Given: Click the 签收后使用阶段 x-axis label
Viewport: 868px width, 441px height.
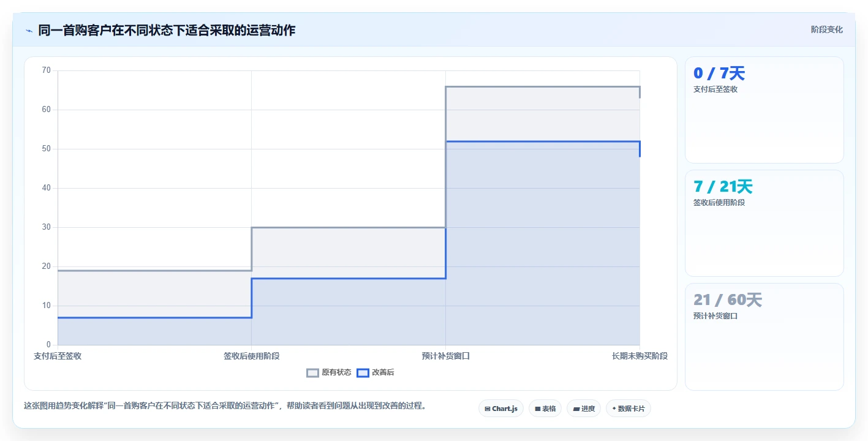Looking at the screenshot, I should 252,356.
